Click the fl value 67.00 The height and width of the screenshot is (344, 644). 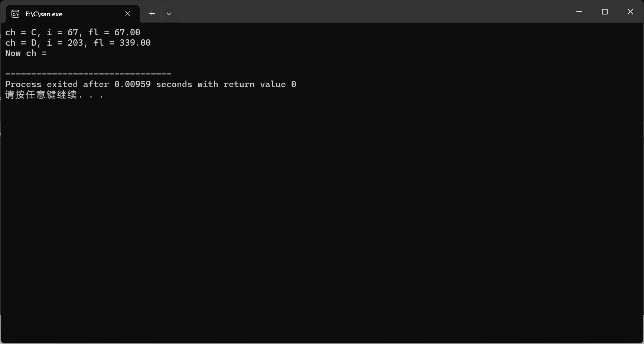click(127, 33)
